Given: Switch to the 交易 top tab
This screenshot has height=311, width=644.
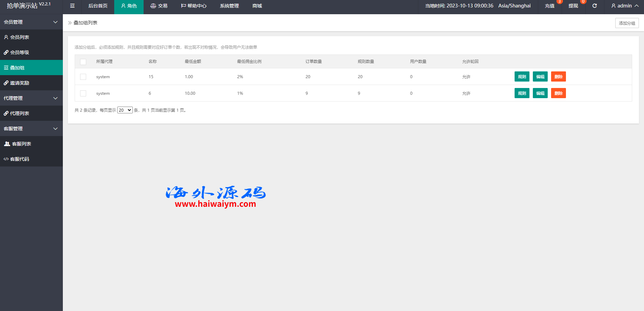Looking at the screenshot, I should (159, 6).
